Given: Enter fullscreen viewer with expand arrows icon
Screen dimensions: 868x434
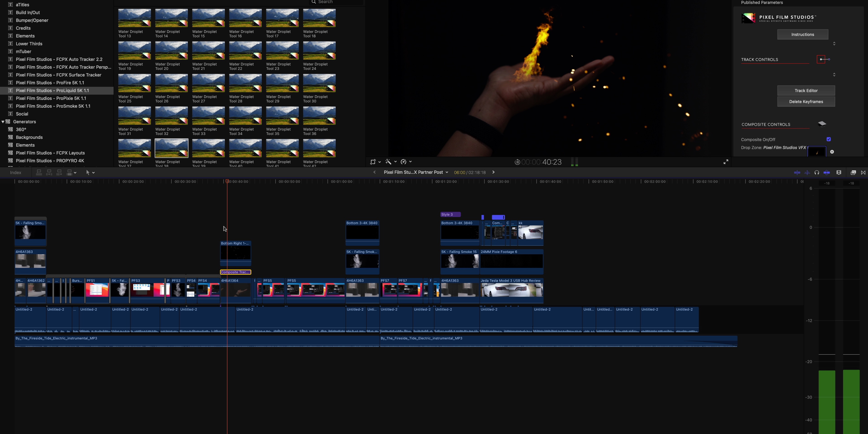Looking at the screenshot, I should 726,162.
